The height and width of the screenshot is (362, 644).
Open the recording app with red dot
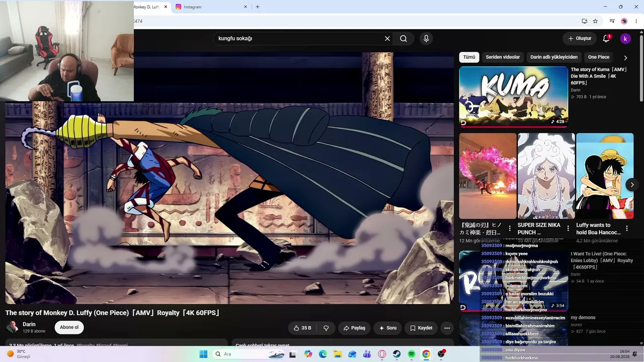[441, 354]
